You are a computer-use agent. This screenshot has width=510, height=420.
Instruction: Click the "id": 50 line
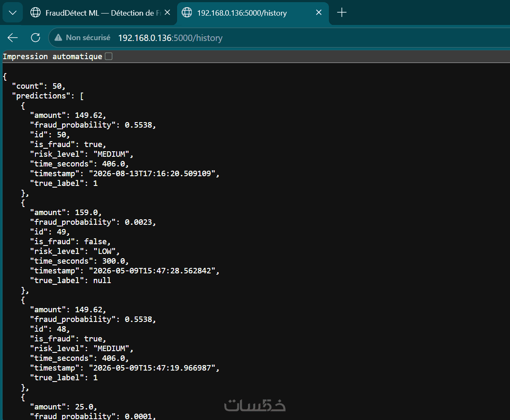click(x=50, y=134)
